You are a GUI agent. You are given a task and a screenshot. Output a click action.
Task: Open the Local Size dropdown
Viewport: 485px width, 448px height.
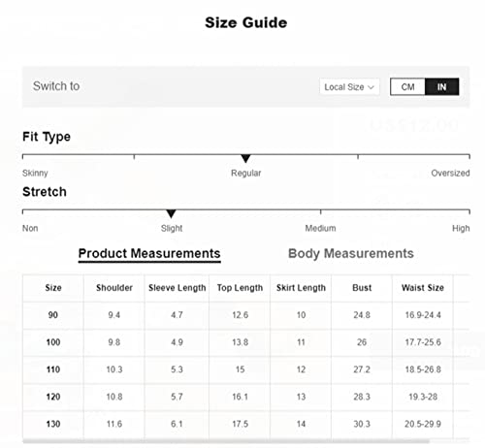pyautogui.click(x=349, y=87)
